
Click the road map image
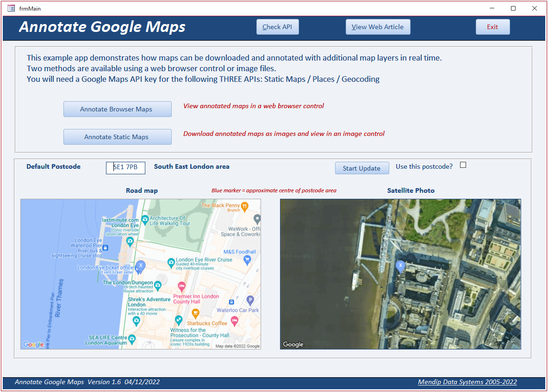pyautogui.click(x=141, y=274)
